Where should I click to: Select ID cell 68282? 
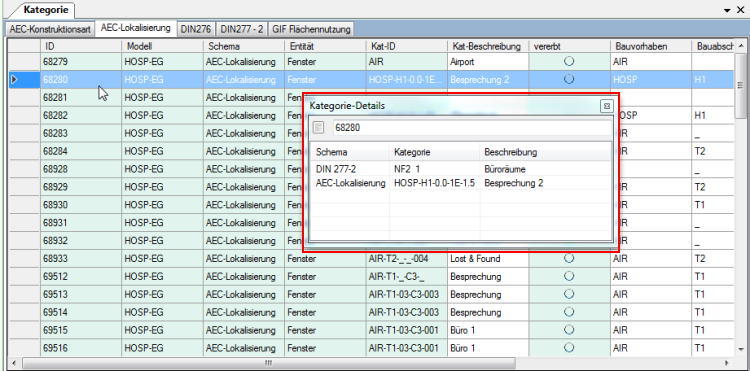pyautogui.click(x=81, y=115)
